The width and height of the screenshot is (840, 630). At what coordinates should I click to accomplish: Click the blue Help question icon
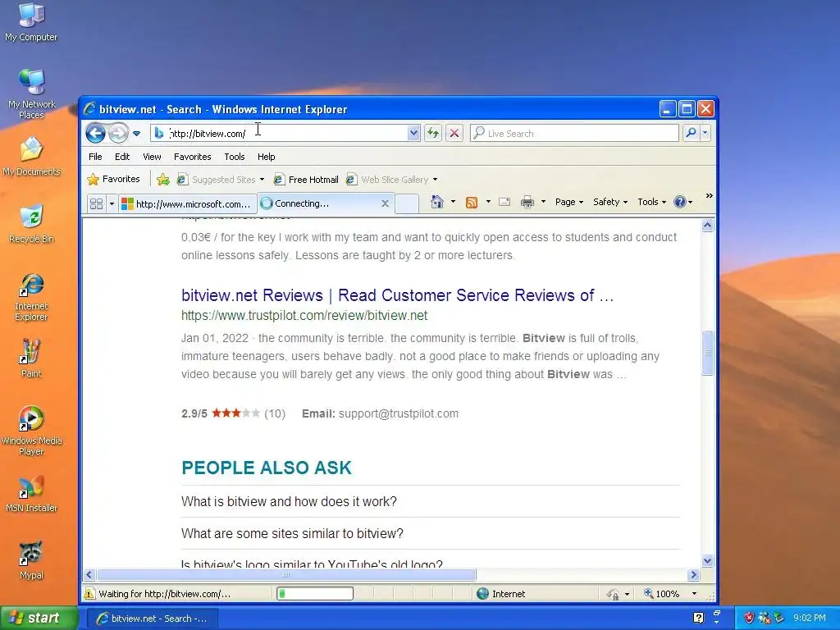tap(680, 202)
